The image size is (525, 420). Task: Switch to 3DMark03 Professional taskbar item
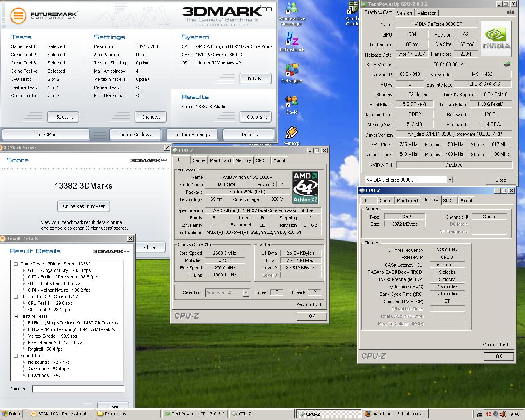pos(62,414)
